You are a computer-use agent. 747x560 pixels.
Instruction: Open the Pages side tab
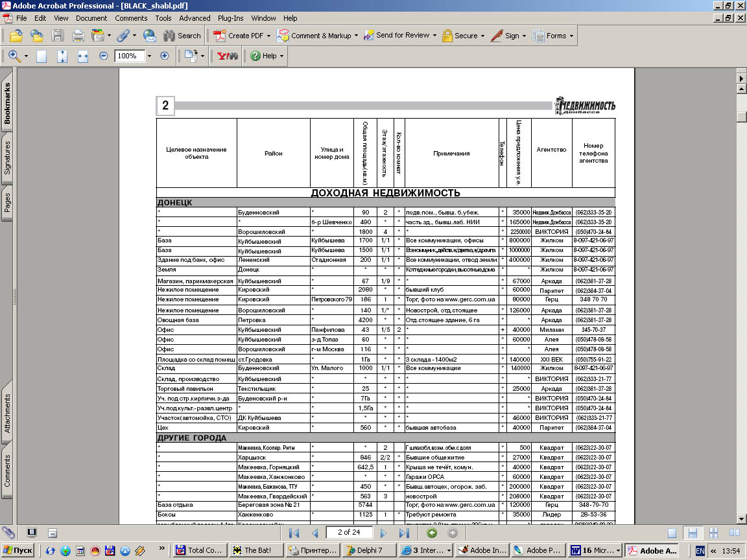(7, 204)
